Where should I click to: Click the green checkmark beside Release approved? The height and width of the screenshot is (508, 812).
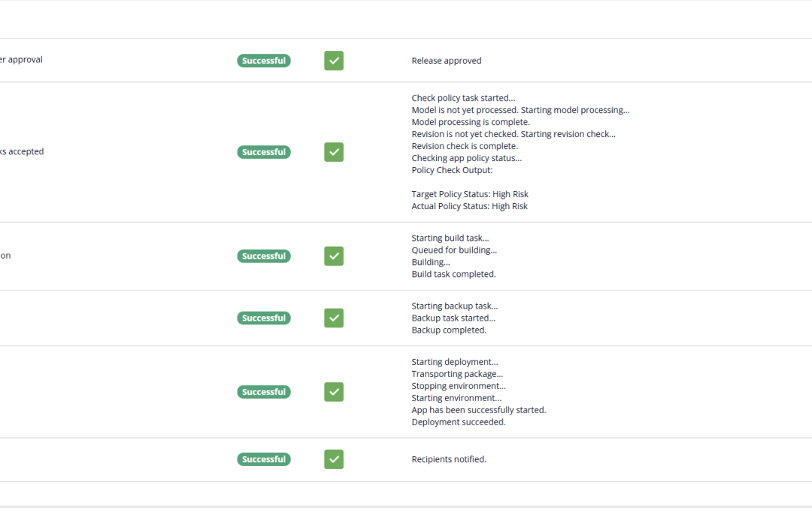click(x=334, y=60)
